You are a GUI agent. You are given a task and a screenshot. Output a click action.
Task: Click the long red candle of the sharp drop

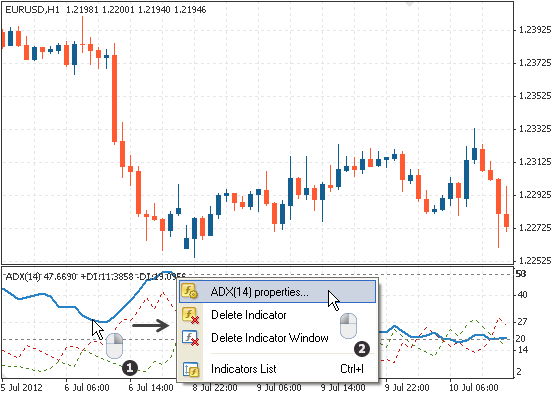click(114, 98)
